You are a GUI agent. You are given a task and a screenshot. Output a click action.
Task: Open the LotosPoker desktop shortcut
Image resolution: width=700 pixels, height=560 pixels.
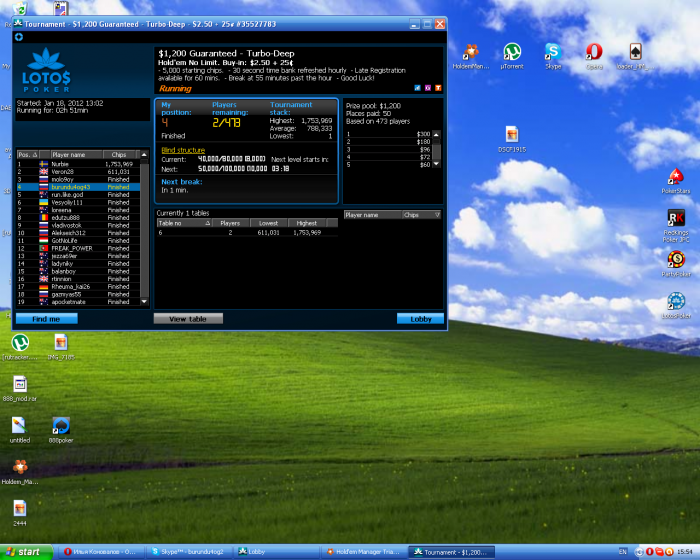[676, 301]
